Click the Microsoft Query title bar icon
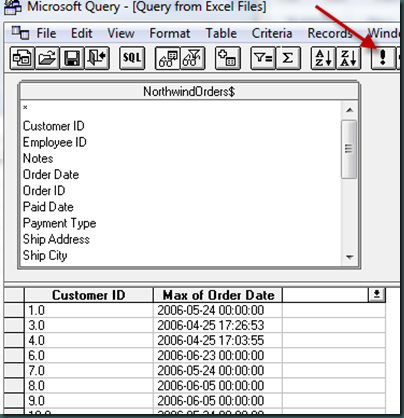Screen dimensions: 404x418 point(13,7)
